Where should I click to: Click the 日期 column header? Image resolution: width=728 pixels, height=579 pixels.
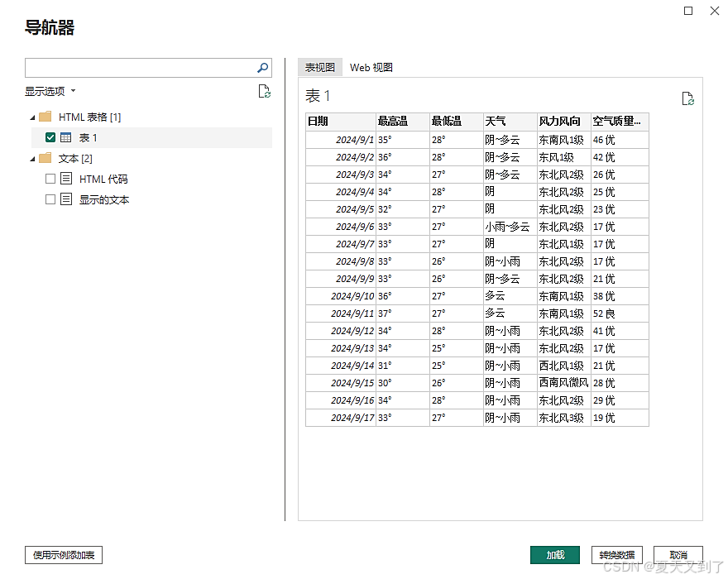[340, 122]
